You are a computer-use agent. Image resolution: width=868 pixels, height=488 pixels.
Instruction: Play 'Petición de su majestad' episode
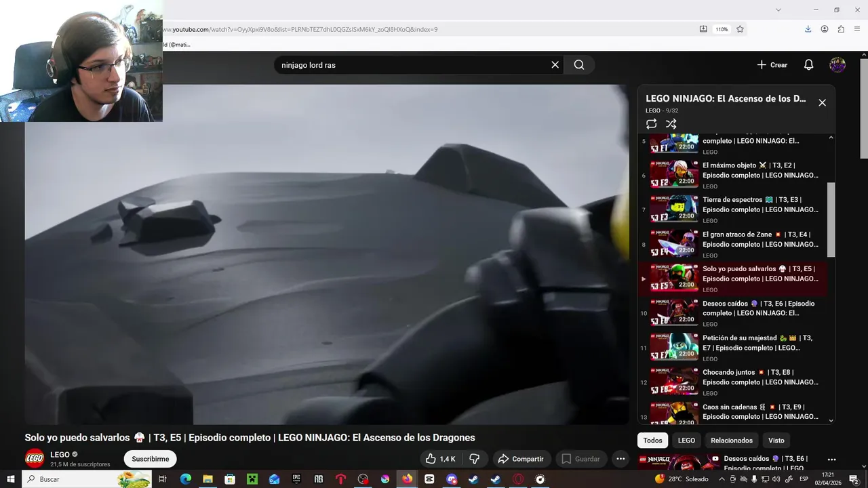click(x=732, y=348)
